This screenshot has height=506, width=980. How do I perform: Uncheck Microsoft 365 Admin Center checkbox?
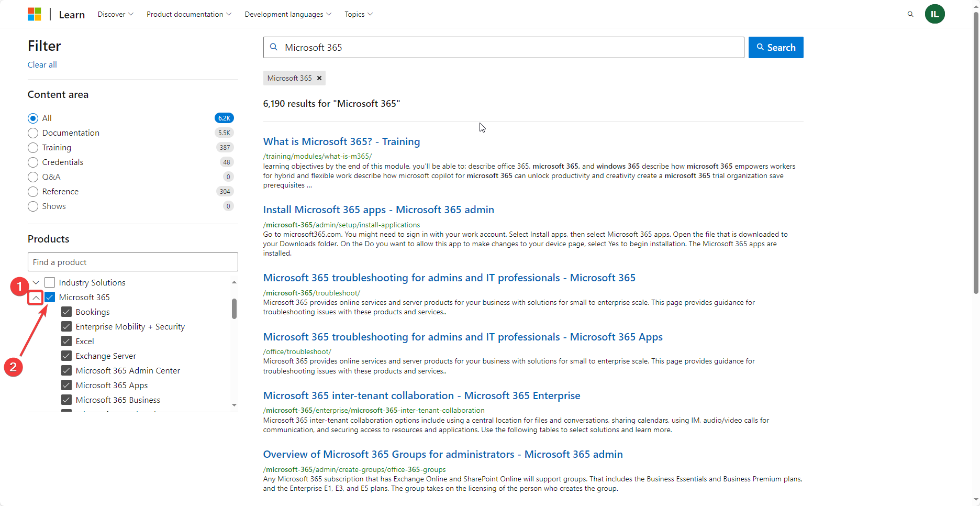[66, 371]
